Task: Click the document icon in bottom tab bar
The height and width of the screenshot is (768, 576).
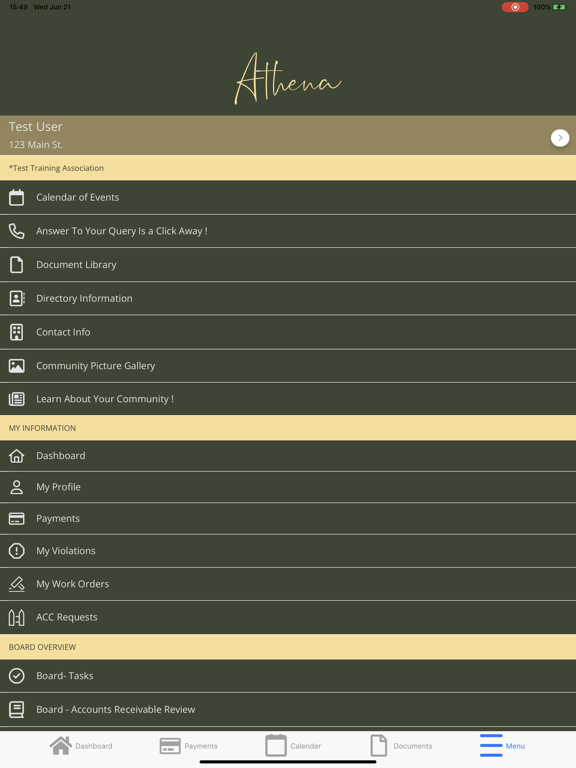Action: (x=379, y=745)
